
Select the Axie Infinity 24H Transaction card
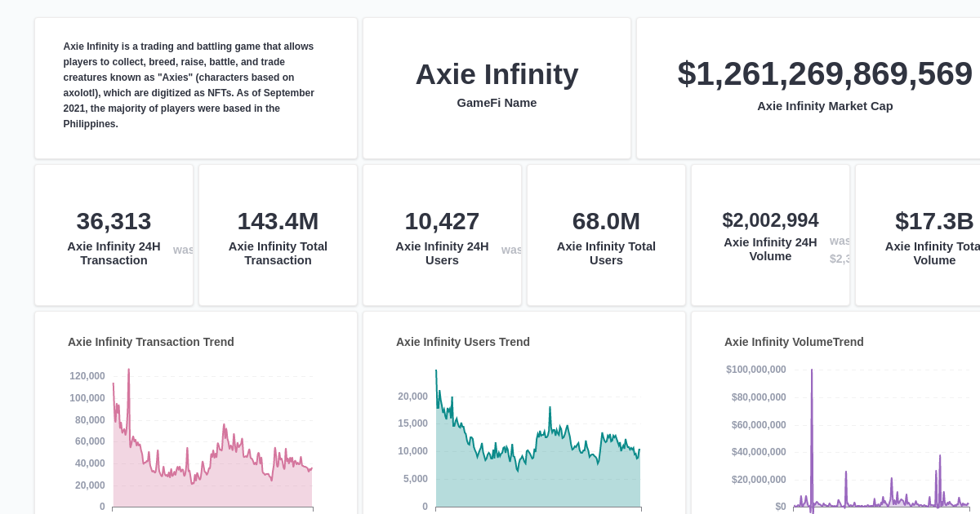pyautogui.click(x=114, y=234)
